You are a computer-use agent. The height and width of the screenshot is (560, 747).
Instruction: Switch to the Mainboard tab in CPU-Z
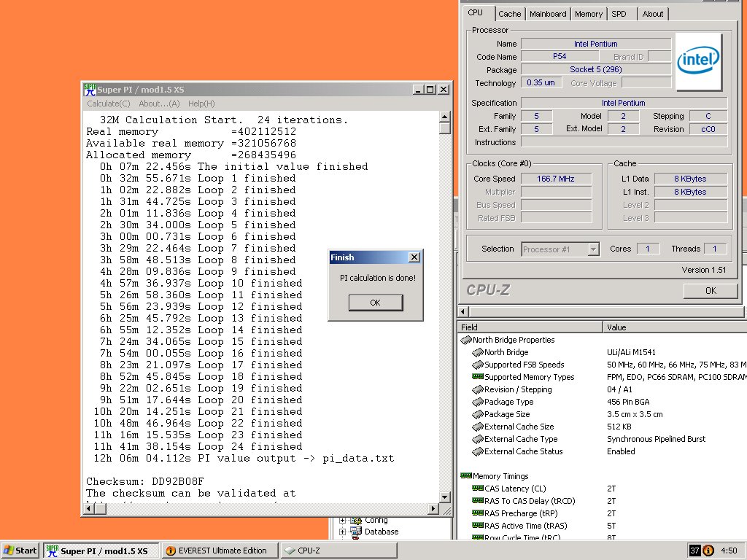coord(548,14)
